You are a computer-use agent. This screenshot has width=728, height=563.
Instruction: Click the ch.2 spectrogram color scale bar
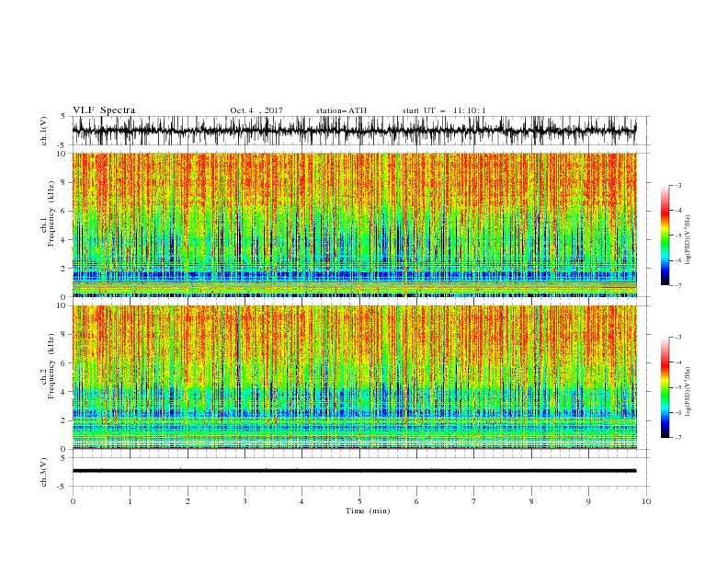pos(665,387)
